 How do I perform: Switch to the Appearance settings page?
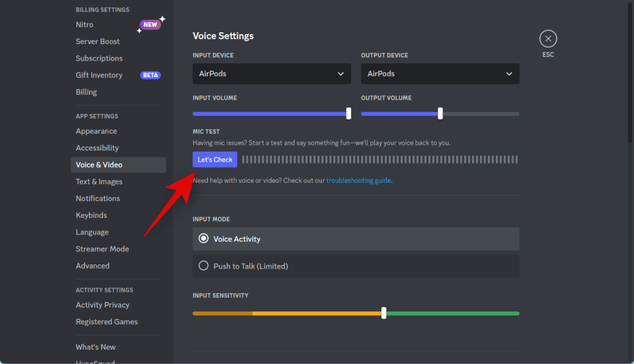[x=96, y=131]
